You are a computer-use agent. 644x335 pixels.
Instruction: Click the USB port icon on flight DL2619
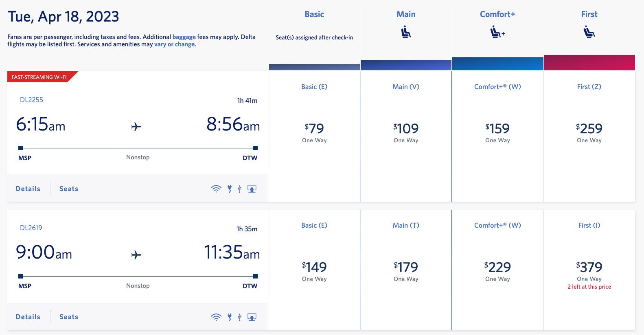(240, 316)
